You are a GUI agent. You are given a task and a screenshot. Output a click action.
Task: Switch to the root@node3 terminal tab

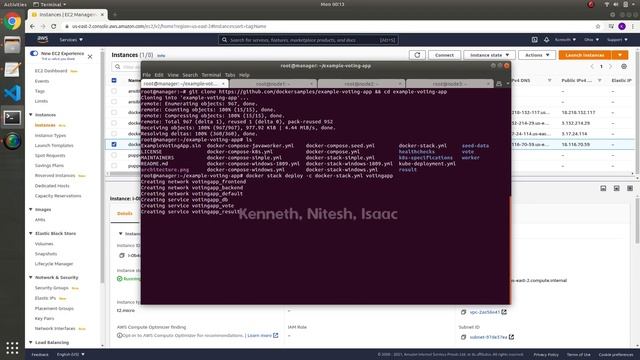click(449, 84)
